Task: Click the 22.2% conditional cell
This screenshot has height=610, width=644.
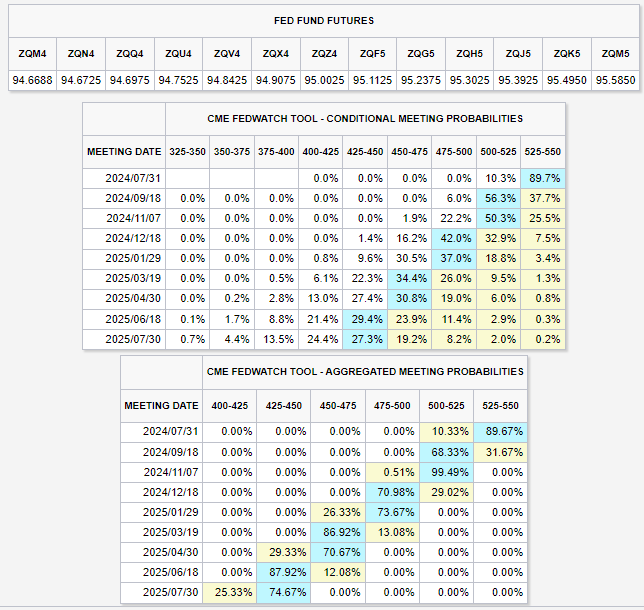Action: tap(454, 218)
